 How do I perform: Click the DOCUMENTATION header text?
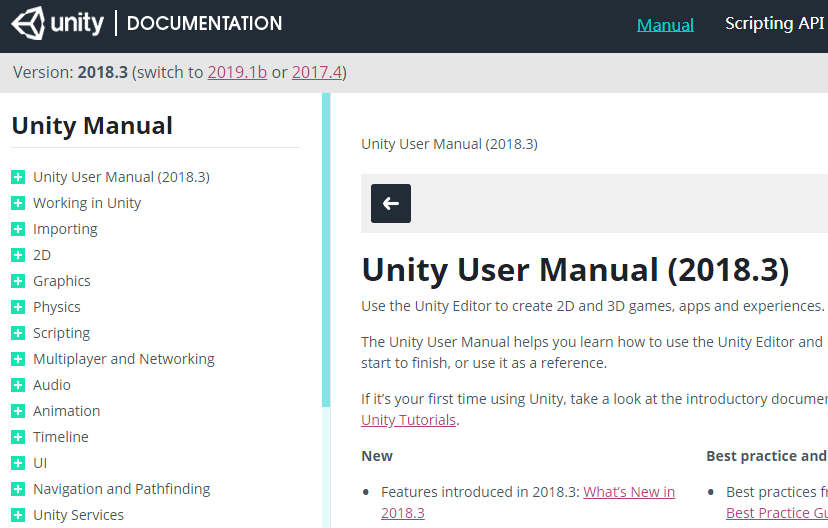pos(204,23)
